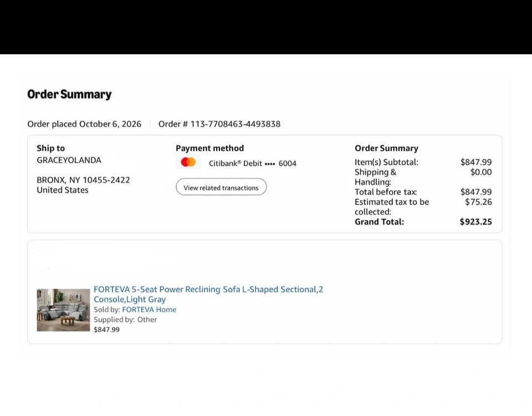Click the large Order Summary page title

[x=70, y=94]
